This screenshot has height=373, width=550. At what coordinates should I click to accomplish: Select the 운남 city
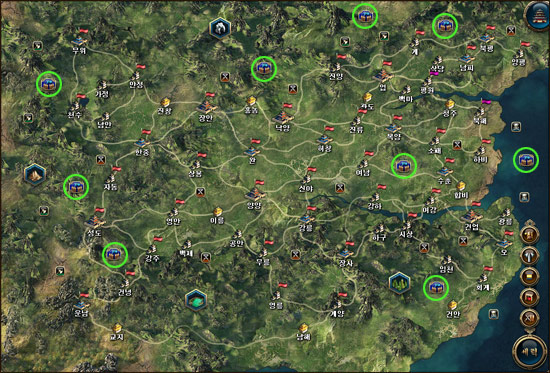point(81,305)
